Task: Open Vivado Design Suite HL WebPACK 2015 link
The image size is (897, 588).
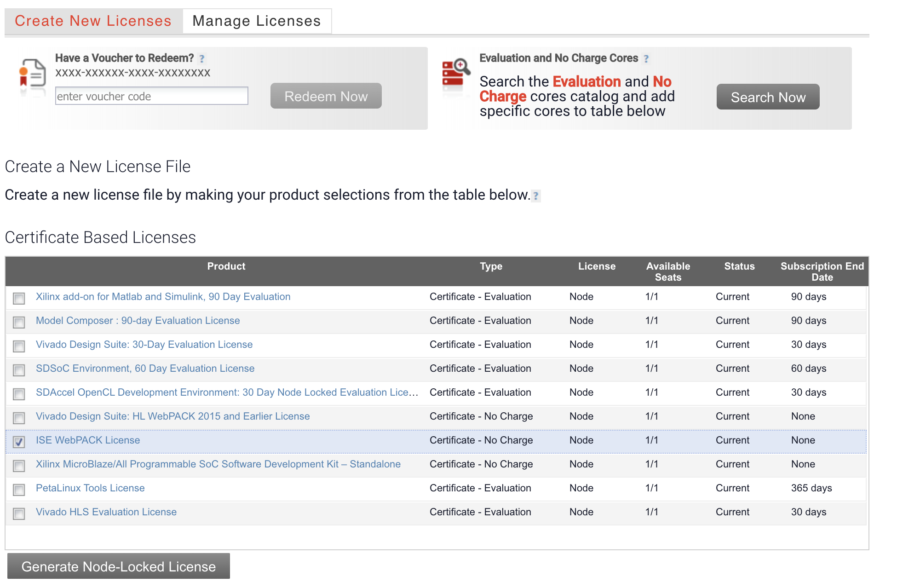Action: click(x=173, y=416)
